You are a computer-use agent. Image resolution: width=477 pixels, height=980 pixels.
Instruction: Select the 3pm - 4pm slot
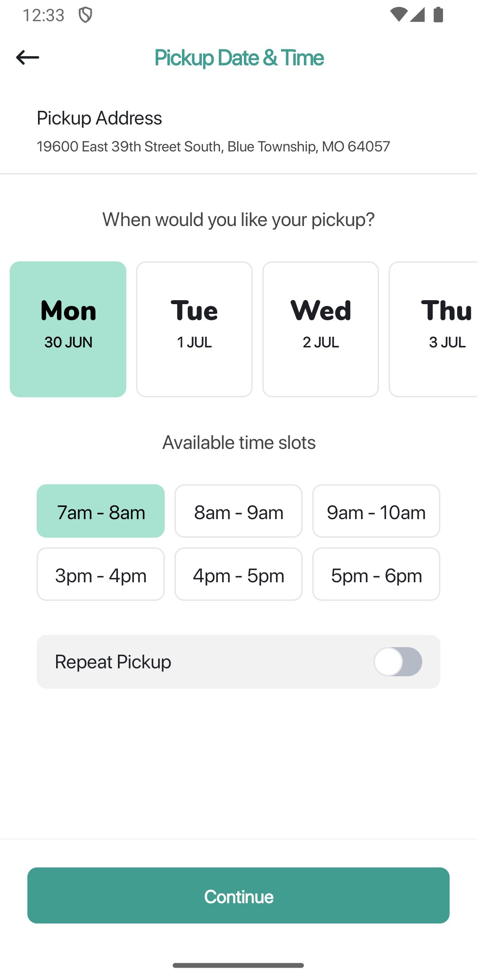click(x=101, y=574)
